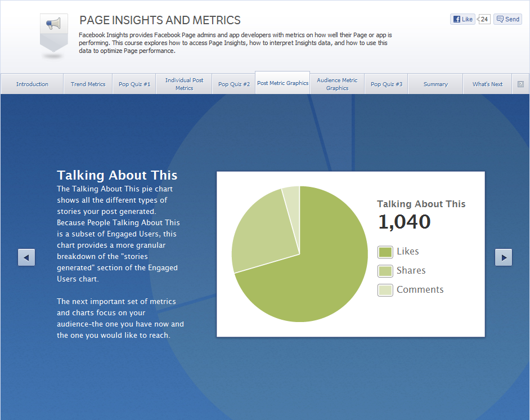This screenshot has width=530, height=420.
Task: Click the Shares legend color swatch
Action: (385, 271)
